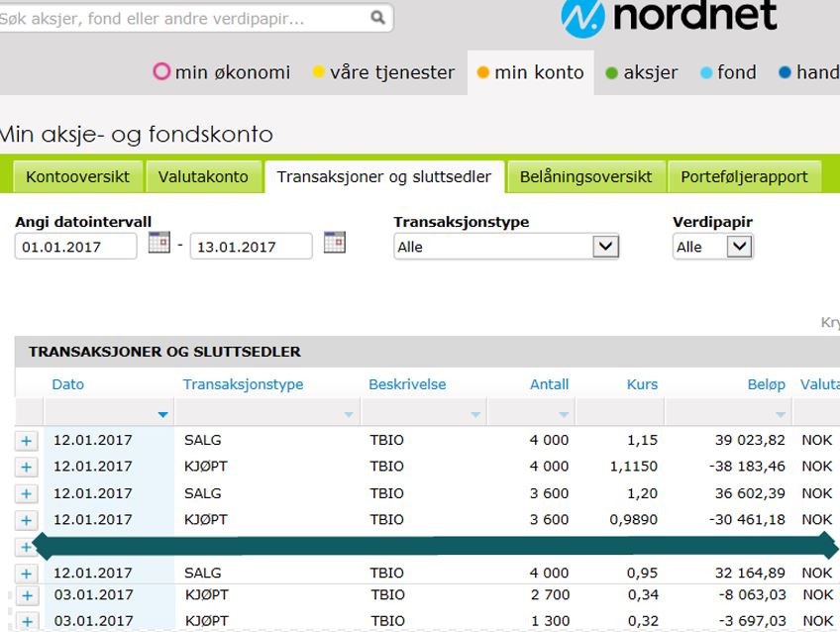840x632 pixels.
Task: Click the price 0,95
Action: [x=642, y=574]
